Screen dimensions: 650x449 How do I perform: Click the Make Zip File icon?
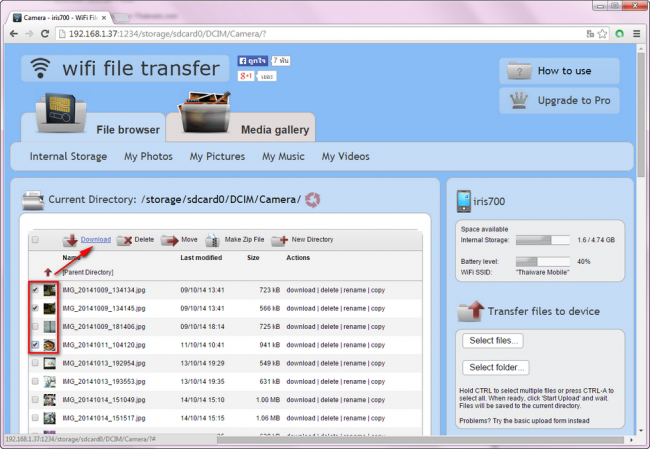pyautogui.click(x=212, y=240)
